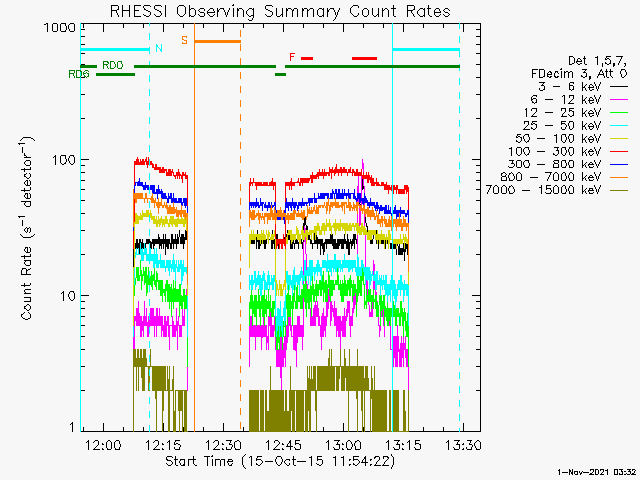The image size is (640, 480).
Task: Click the green RD6 label
Action: [x=78, y=74]
